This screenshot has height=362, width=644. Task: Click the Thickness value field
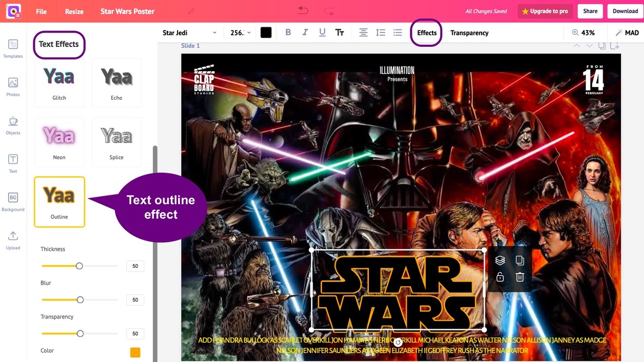[135, 266]
